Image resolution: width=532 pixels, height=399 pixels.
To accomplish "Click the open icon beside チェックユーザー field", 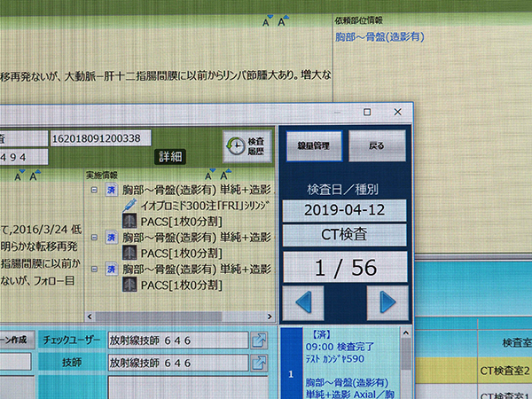I will [259, 340].
